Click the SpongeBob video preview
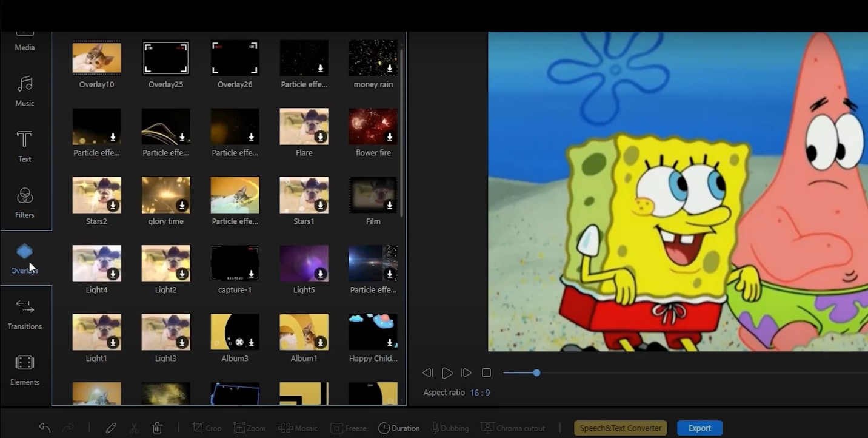Screen dimensions: 868x438 678,191
